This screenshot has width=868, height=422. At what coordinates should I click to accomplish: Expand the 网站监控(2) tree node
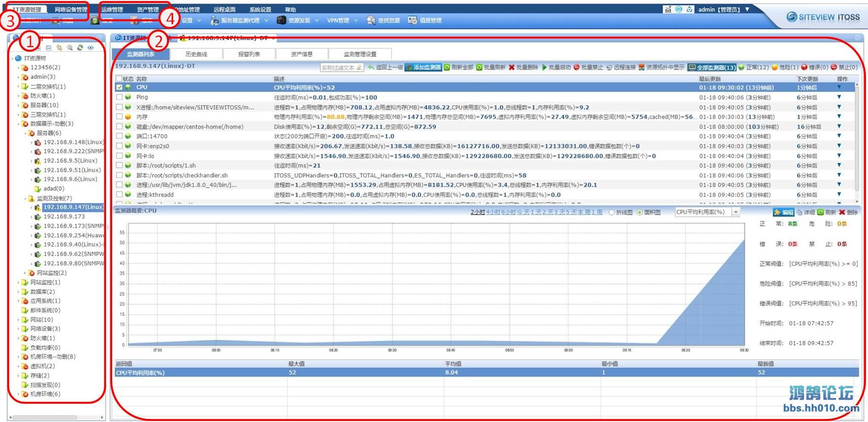tap(25, 273)
